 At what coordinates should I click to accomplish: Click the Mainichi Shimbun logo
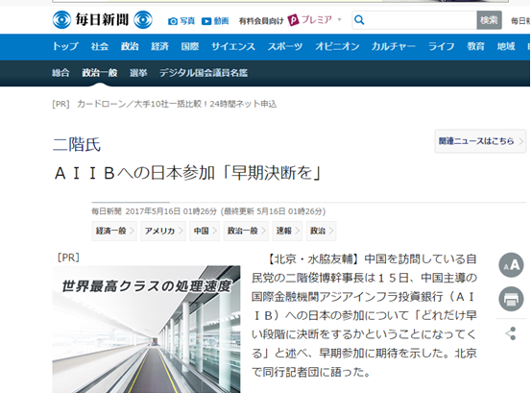102,19
